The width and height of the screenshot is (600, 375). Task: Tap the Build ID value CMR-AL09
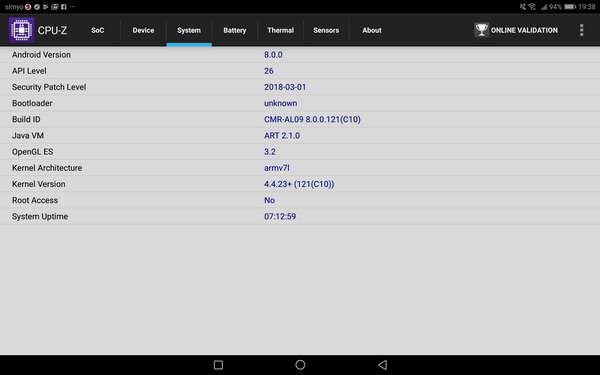(312, 119)
